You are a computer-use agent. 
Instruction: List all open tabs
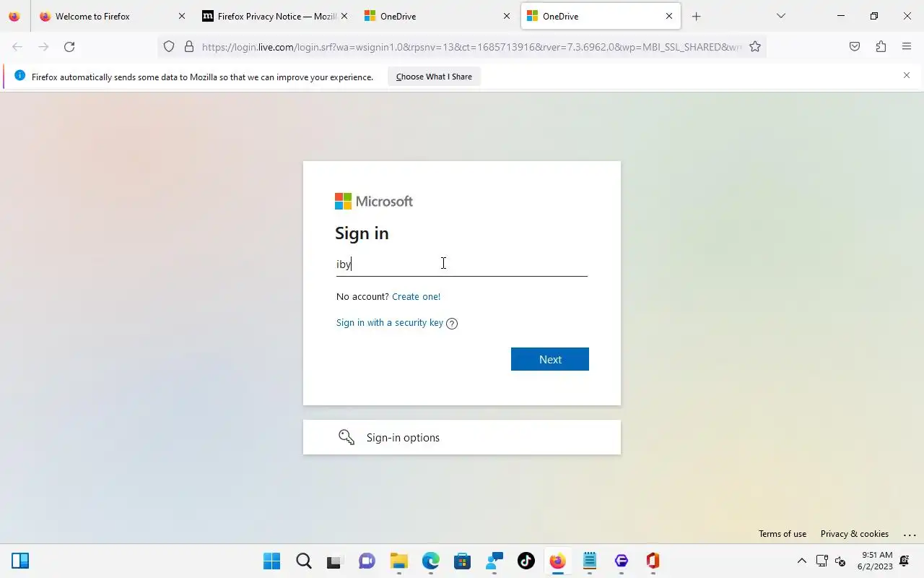point(780,16)
